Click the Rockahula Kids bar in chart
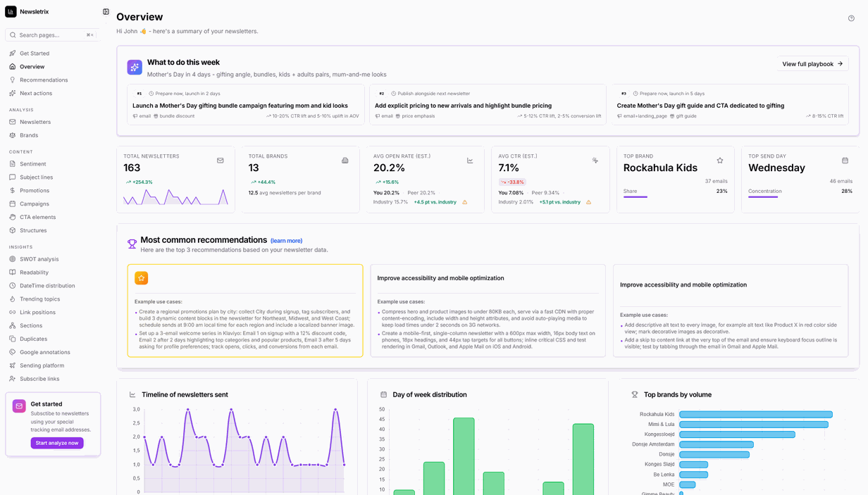The width and height of the screenshot is (868, 495). coord(756,415)
